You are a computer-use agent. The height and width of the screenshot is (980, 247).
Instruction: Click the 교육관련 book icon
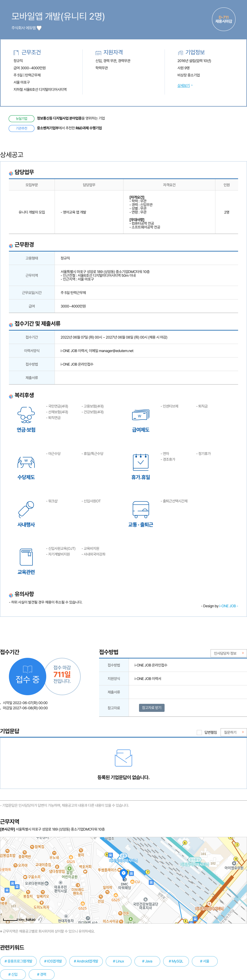pos(26,557)
